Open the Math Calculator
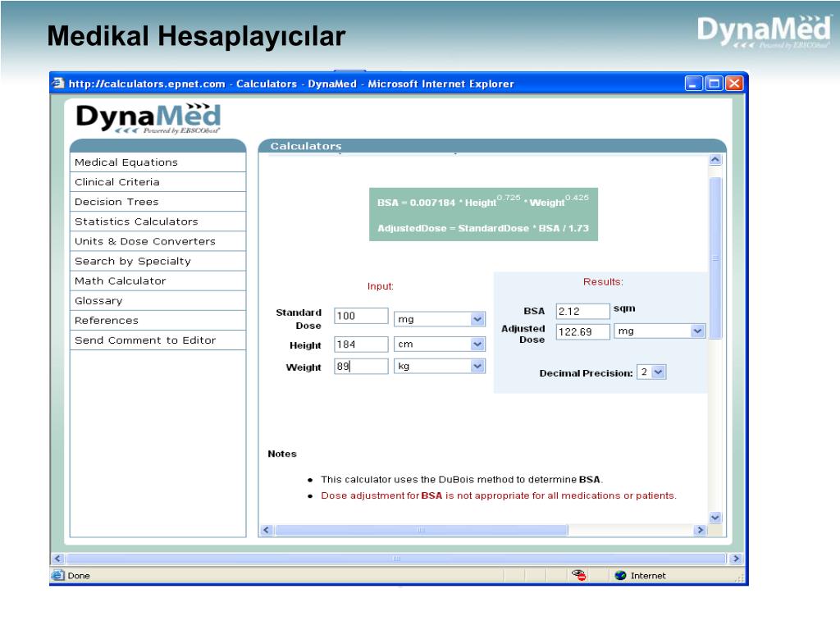Viewport: 840px width, 630px height. [158, 281]
